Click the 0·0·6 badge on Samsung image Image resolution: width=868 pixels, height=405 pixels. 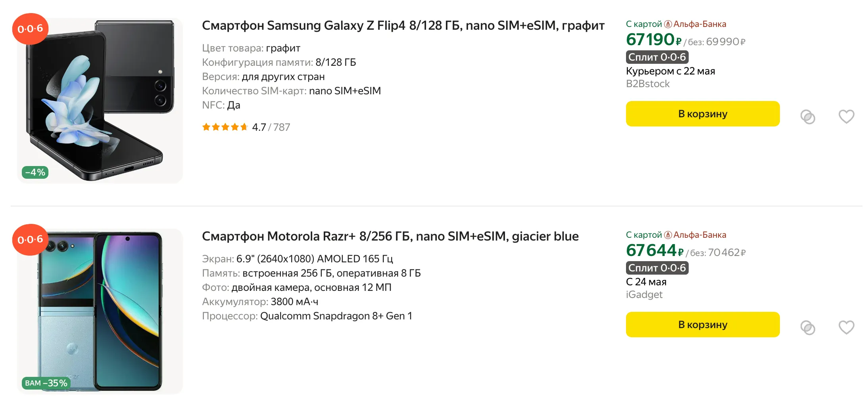pos(30,29)
